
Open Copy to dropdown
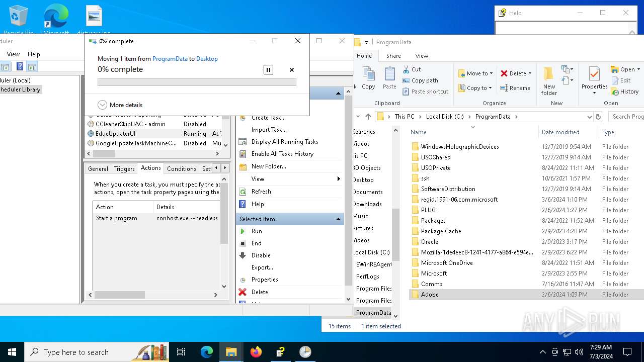click(x=475, y=88)
